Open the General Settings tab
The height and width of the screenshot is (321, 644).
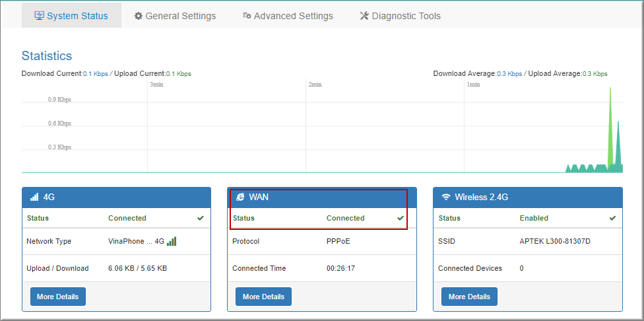pos(175,16)
